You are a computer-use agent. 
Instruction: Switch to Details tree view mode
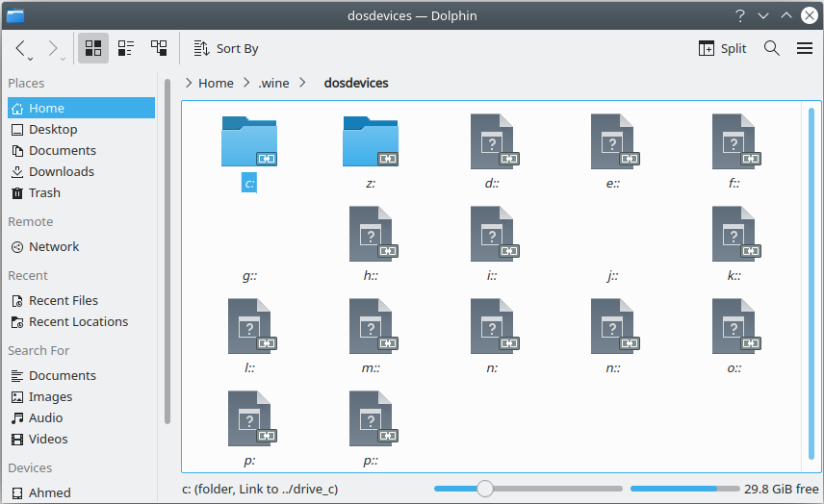[159, 48]
